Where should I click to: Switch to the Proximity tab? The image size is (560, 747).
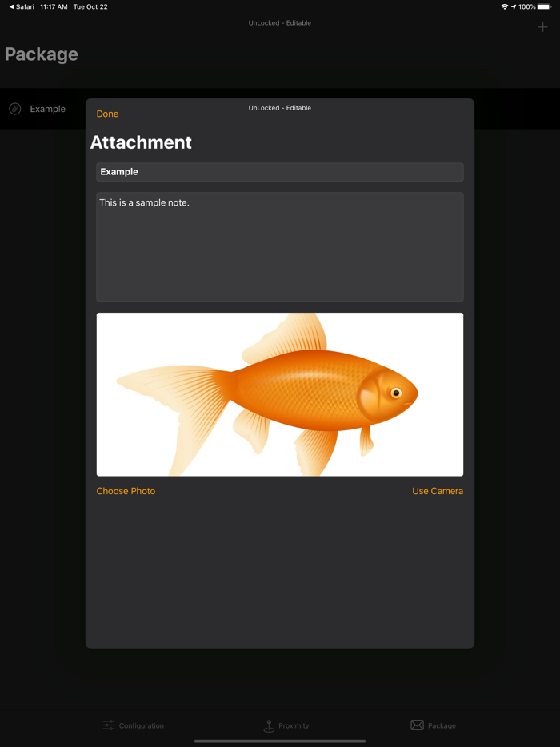pyautogui.click(x=286, y=725)
